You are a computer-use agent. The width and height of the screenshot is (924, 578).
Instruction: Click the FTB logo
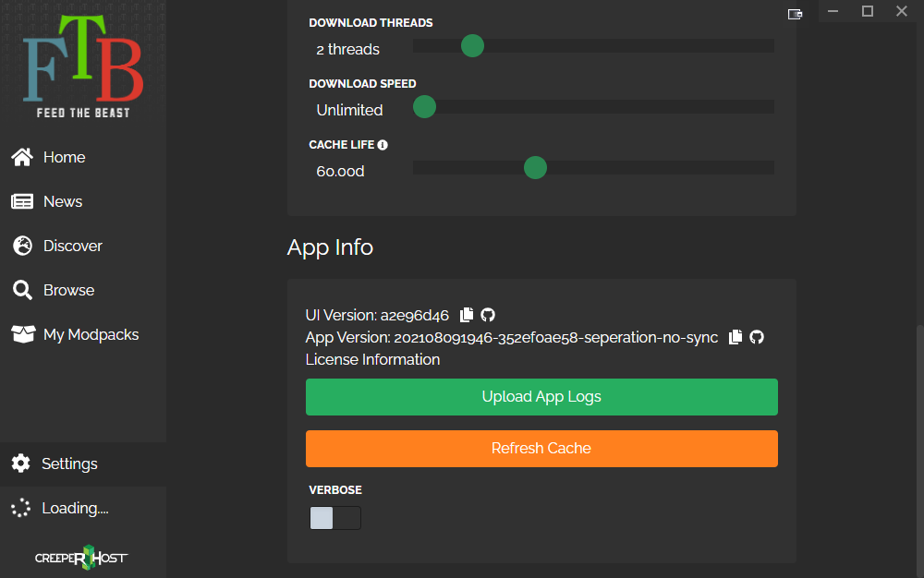coord(81,60)
